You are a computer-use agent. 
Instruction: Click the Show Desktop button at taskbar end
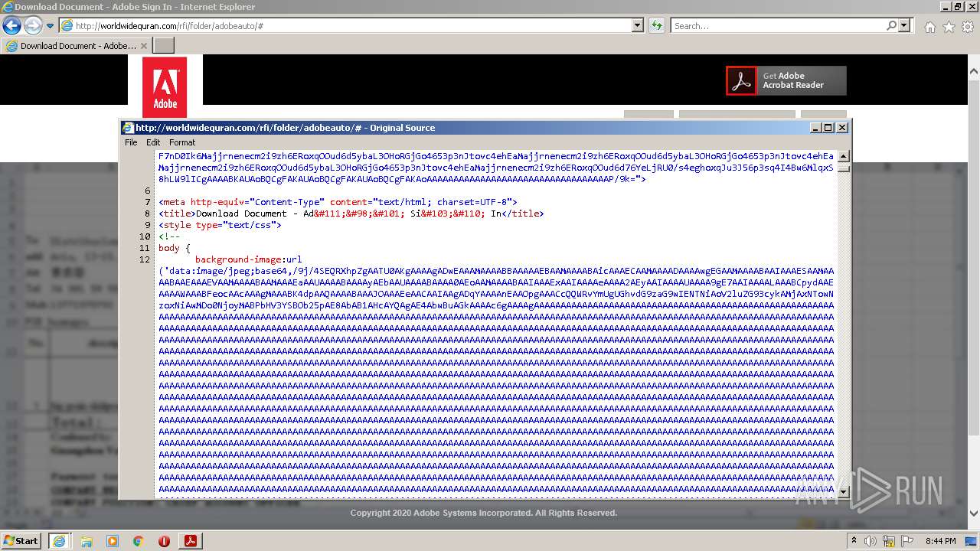pos(972,541)
